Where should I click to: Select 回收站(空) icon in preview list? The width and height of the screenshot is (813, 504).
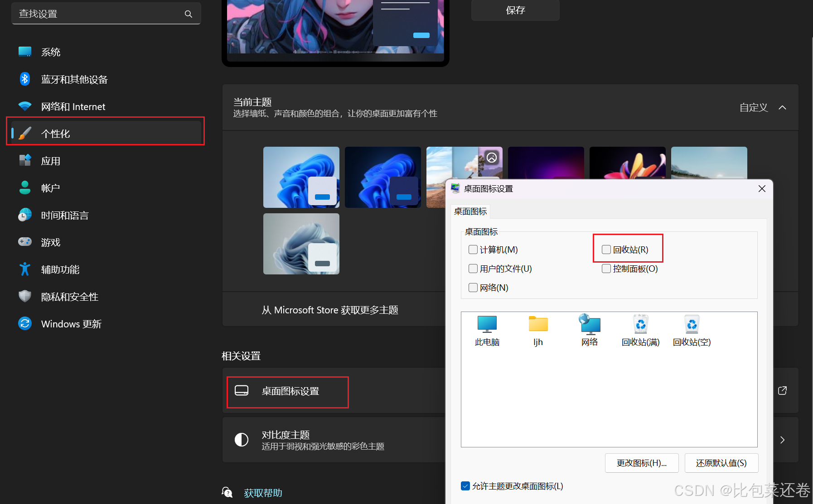692,331
